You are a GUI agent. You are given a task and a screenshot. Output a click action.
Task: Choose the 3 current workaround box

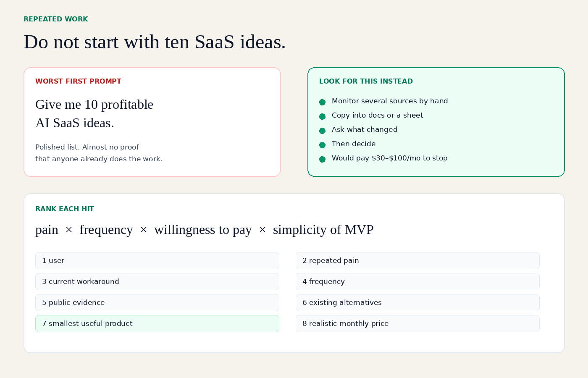(x=157, y=281)
